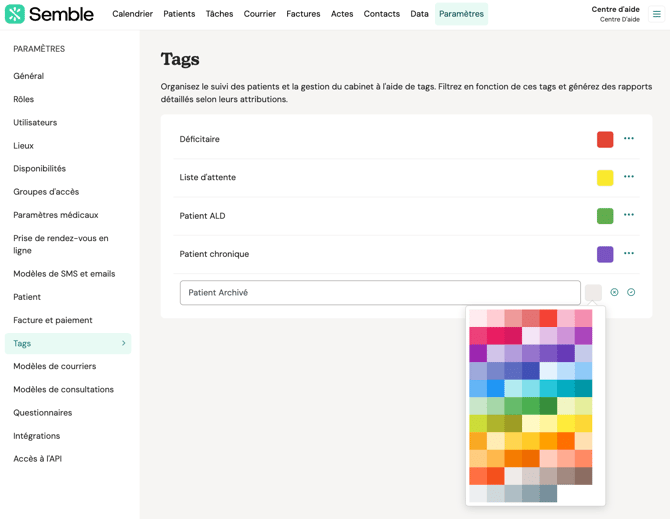Open the Calendrier menu item
The image size is (670, 519).
point(132,14)
